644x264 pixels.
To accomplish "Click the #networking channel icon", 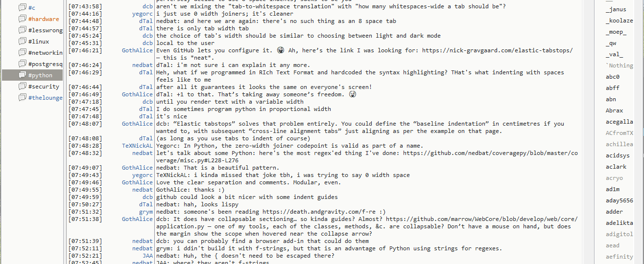I will pos(22,53).
